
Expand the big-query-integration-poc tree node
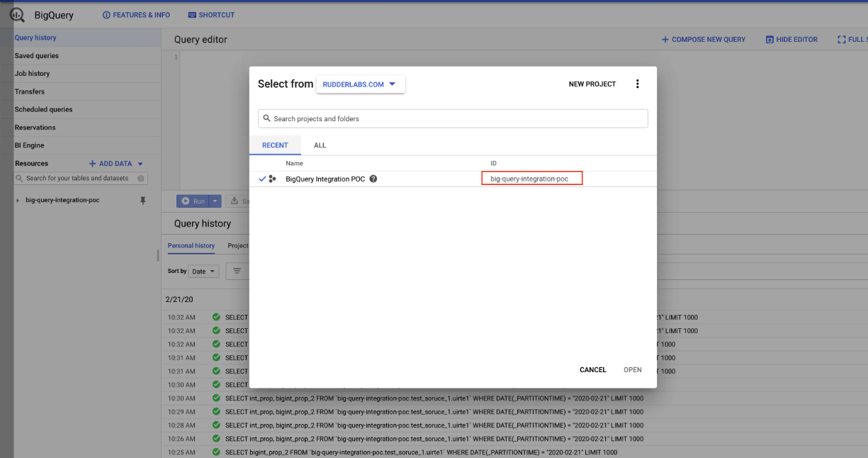pyautogui.click(x=18, y=201)
